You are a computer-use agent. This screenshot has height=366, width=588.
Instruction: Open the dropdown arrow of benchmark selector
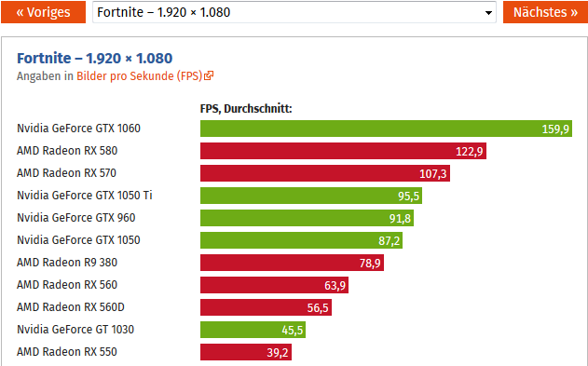pyautogui.click(x=488, y=13)
